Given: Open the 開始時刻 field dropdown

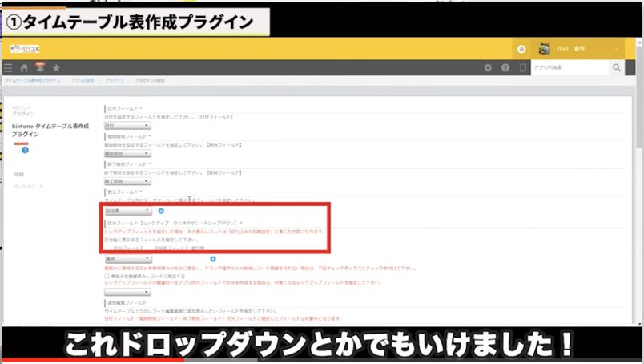Looking at the screenshot, I should (x=127, y=153).
